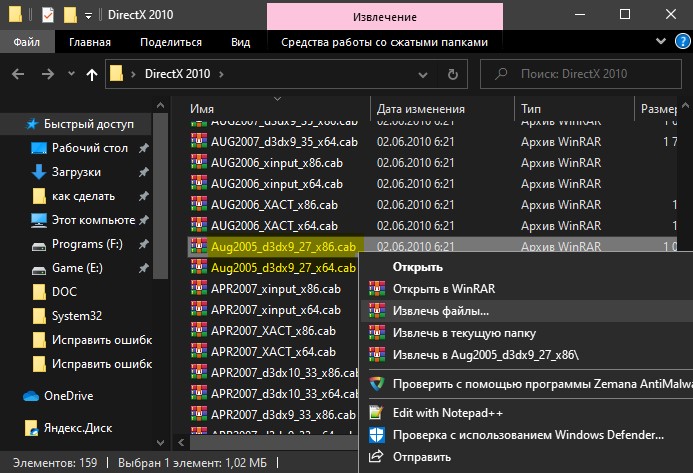Viewport: 693px width, 473px height.
Task: Click file list horizontal scrollbar left arrow
Action: point(181,442)
